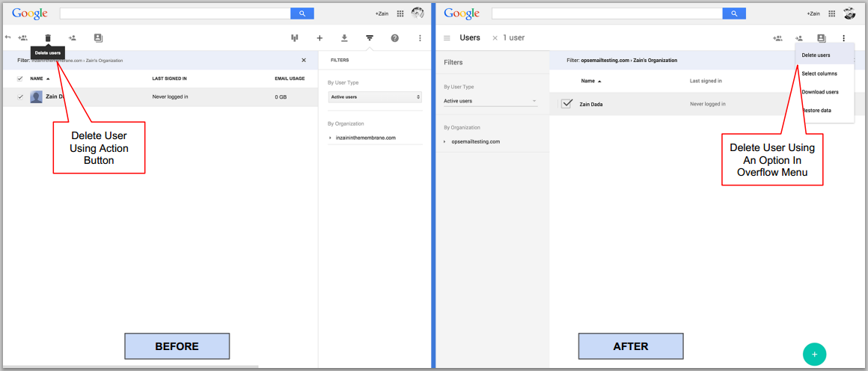This screenshot has width=868, height=371.
Task: Toggle select-all checkbox beside NAME header
Action: click(x=20, y=79)
